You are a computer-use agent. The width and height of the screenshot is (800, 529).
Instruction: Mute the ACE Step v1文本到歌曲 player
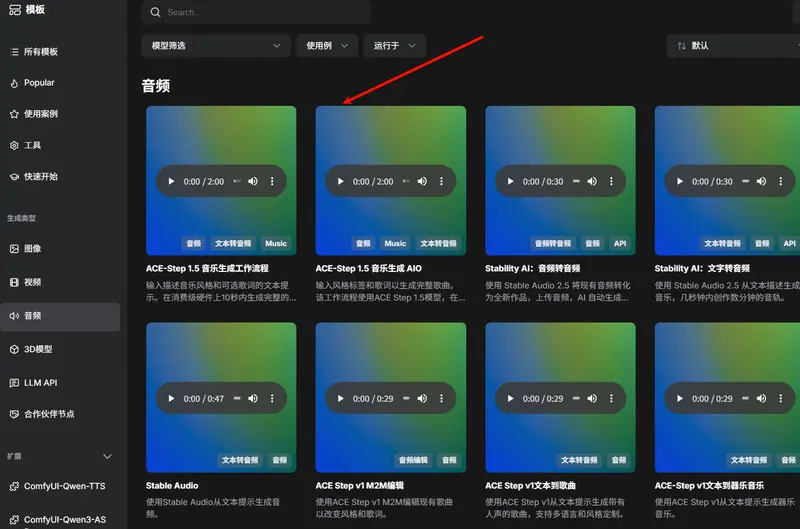(592, 398)
